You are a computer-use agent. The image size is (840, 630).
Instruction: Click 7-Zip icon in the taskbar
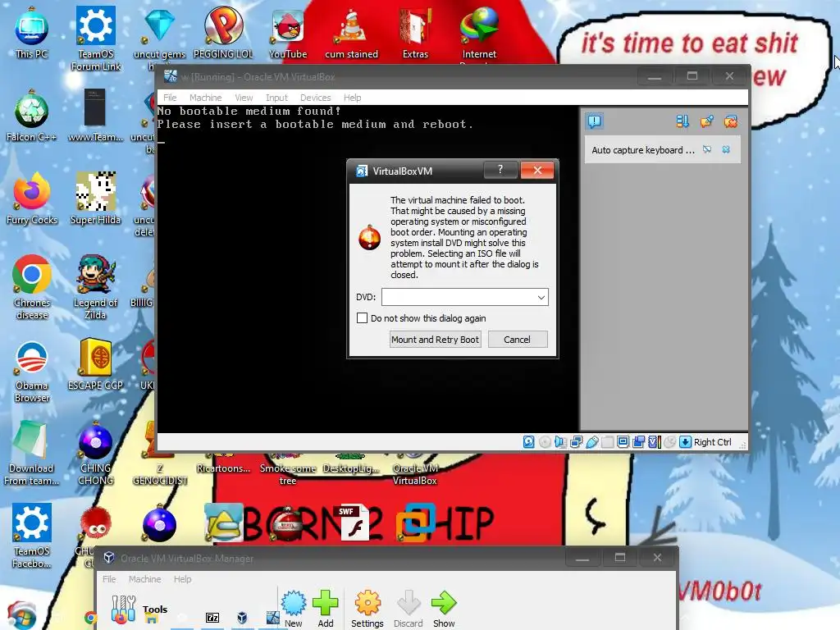pos(212,618)
